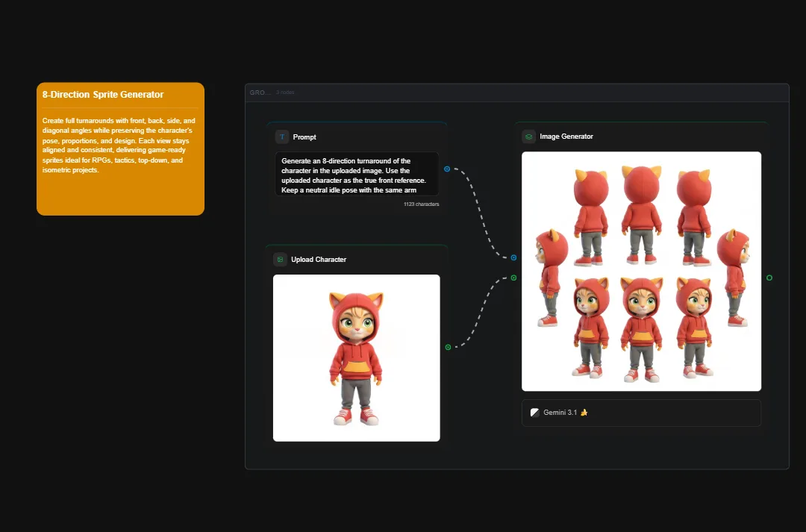Viewport: 806px width, 532px height.
Task: Click the orange description card
Action: [x=119, y=149]
